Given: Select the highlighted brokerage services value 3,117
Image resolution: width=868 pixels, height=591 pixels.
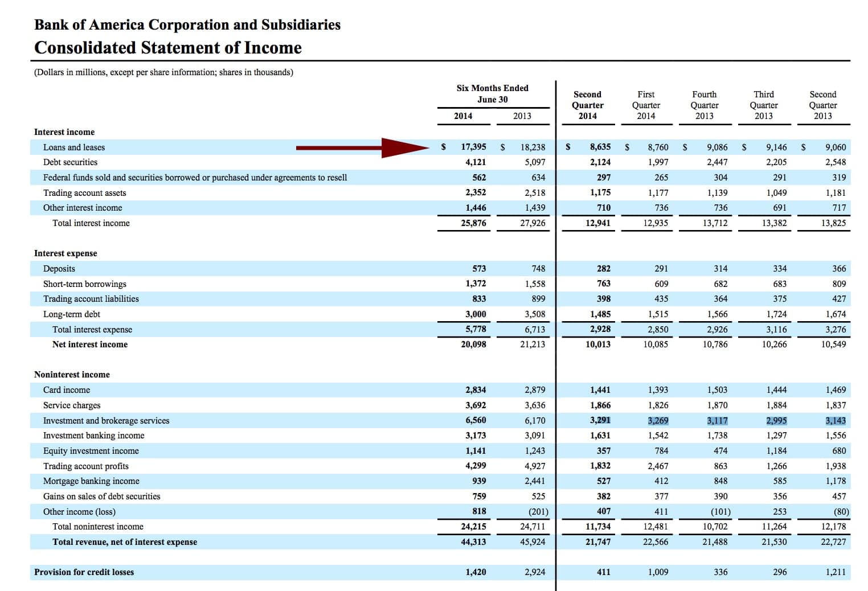Looking at the screenshot, I should (x=717, y=421).
